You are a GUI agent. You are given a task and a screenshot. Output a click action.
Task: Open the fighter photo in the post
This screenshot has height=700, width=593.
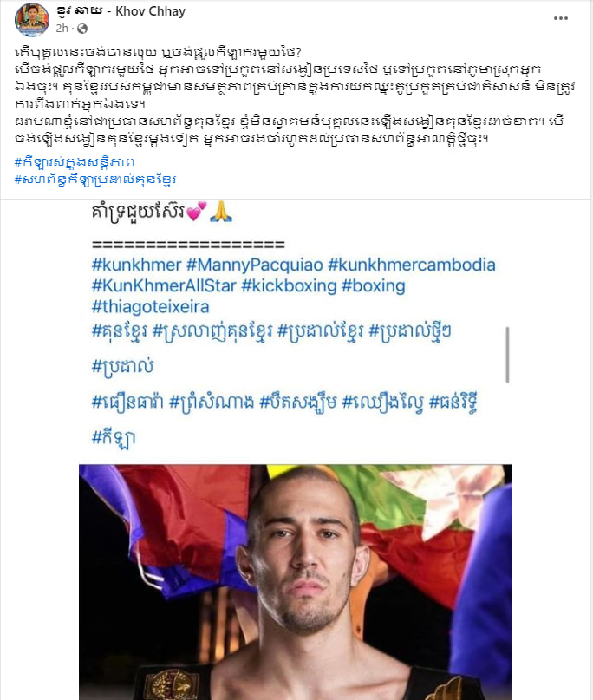click(x=296, y=582)
